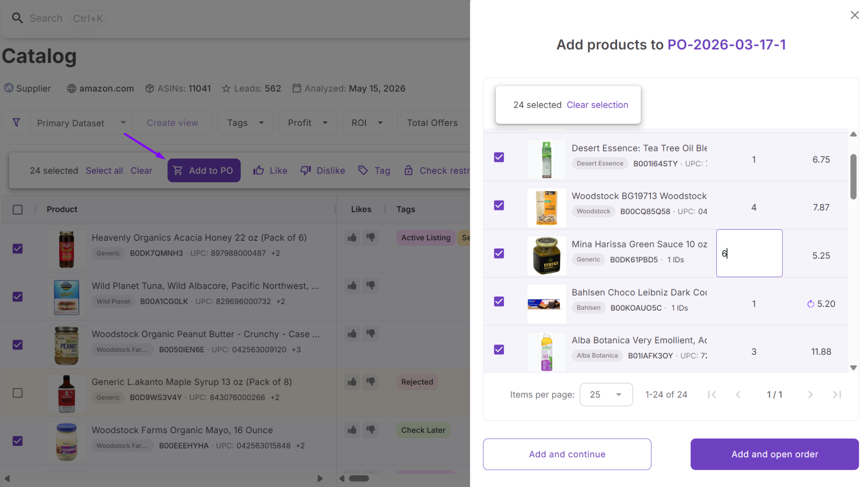Click the panel scroll down arrow

[x=853, y=367]
